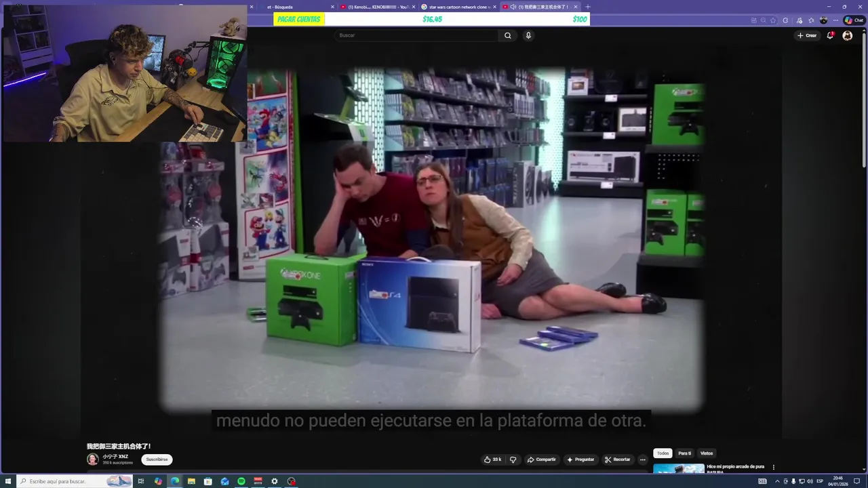Image resolution: width=868 pixels, height=488 pixels.
Task: Open the Copilot Chat button
Action: click(854, 20)
